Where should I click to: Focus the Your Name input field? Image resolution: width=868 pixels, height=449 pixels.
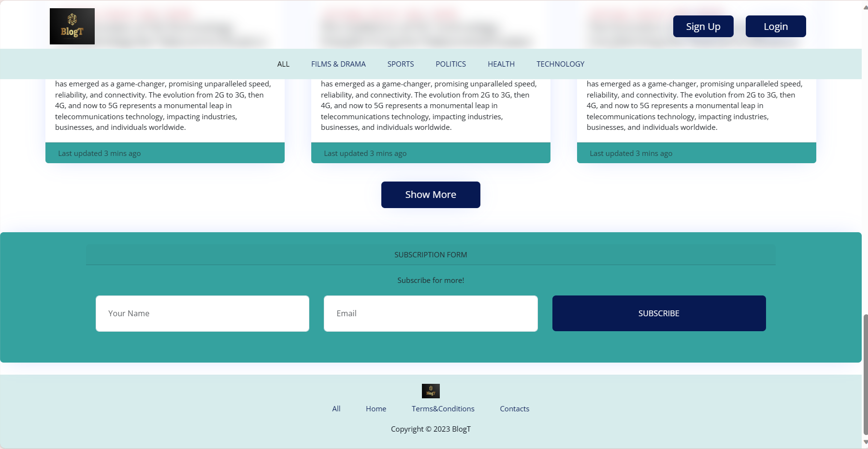(x=202, y=313)
